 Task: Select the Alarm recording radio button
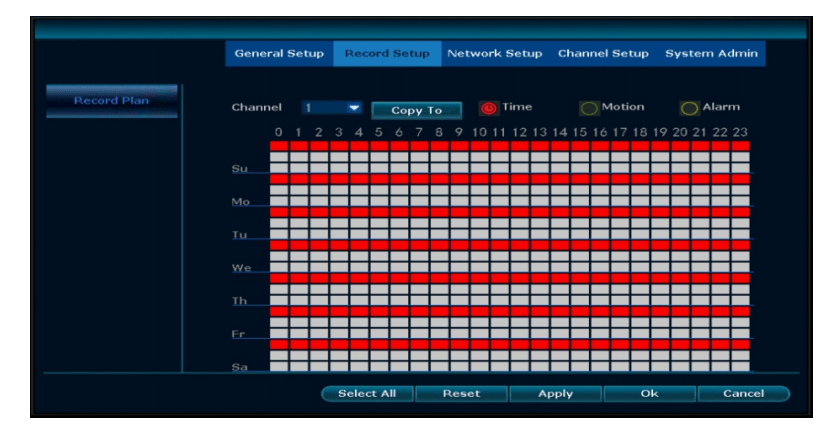tap(689, 108)
